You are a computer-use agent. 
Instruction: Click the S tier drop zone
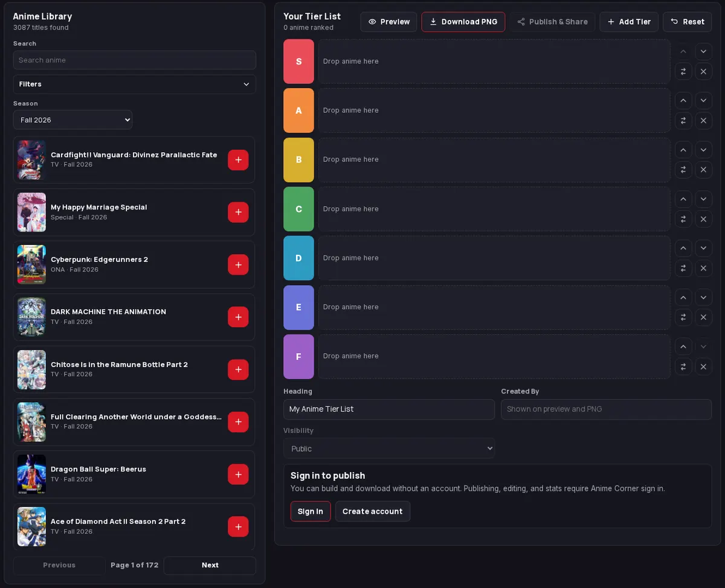coord(494,62)
